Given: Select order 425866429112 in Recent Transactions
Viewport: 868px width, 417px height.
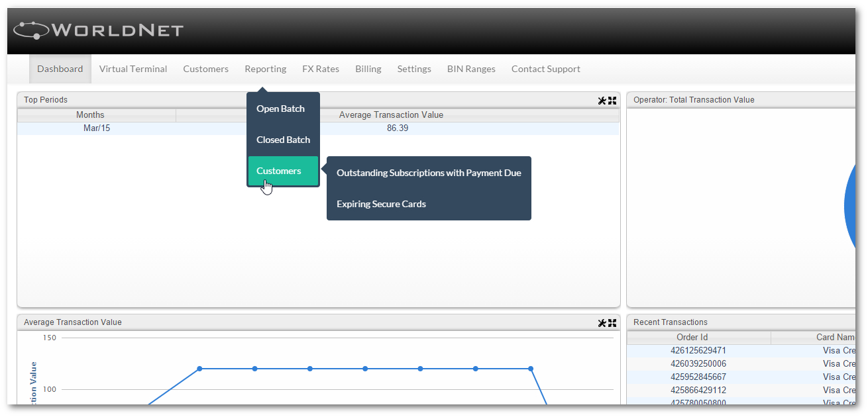Looking at the screenshot, I should pyautogui.click(x=698, y=391).
